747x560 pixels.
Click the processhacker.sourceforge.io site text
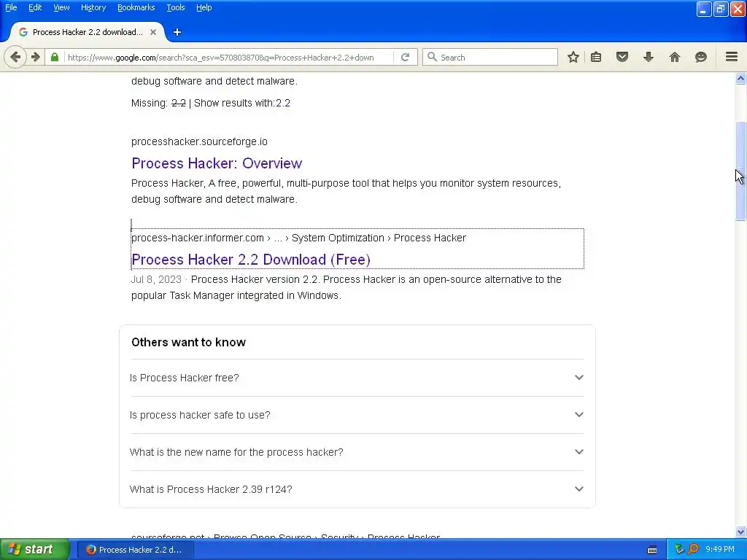pyautogui.click(x=199, y=141)
